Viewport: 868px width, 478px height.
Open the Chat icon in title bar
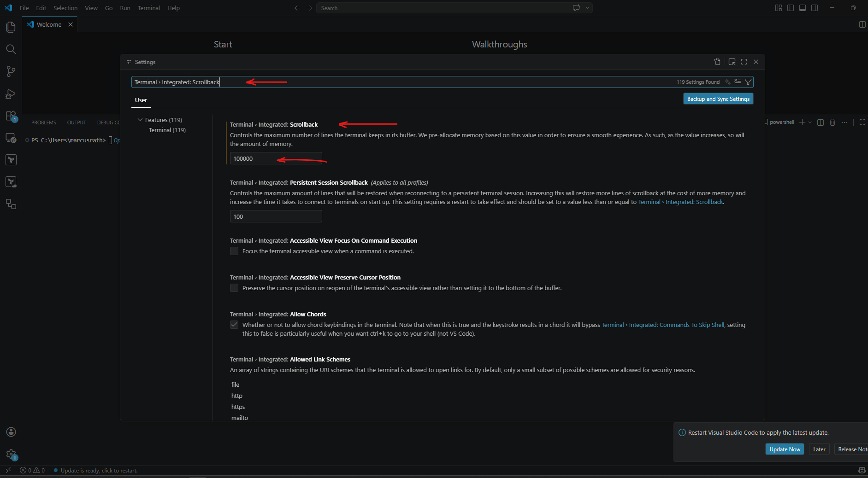(x=576, y=8)
